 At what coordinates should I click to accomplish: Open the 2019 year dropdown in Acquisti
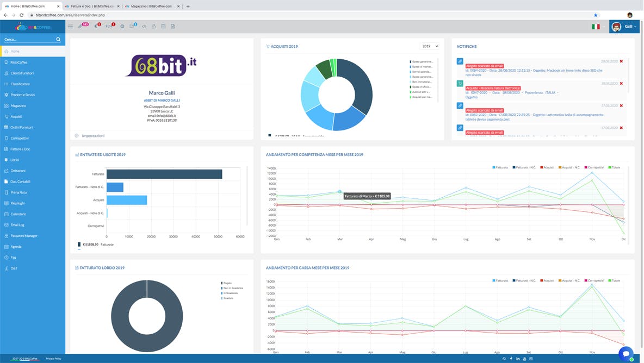click(x=429, y=46)
